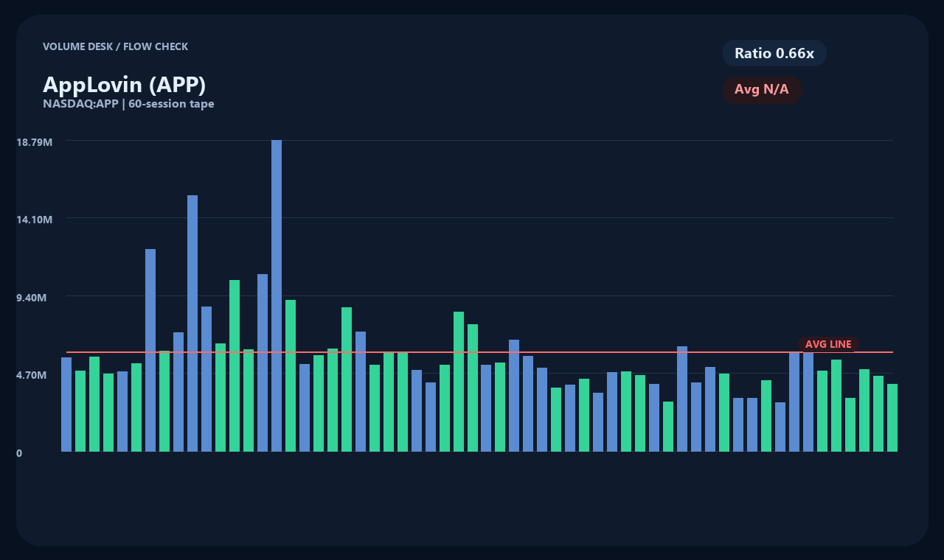944x560 pixels.
Task: Select the zero axis label
Action: click(x=19, y=453)
